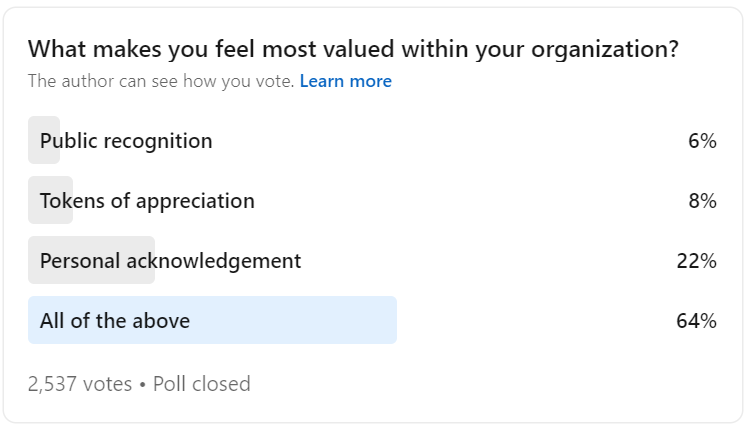The image size is (749, 429).
Task: Click the gray bar behind Public recognition
Action: click(x=44, y=140)
